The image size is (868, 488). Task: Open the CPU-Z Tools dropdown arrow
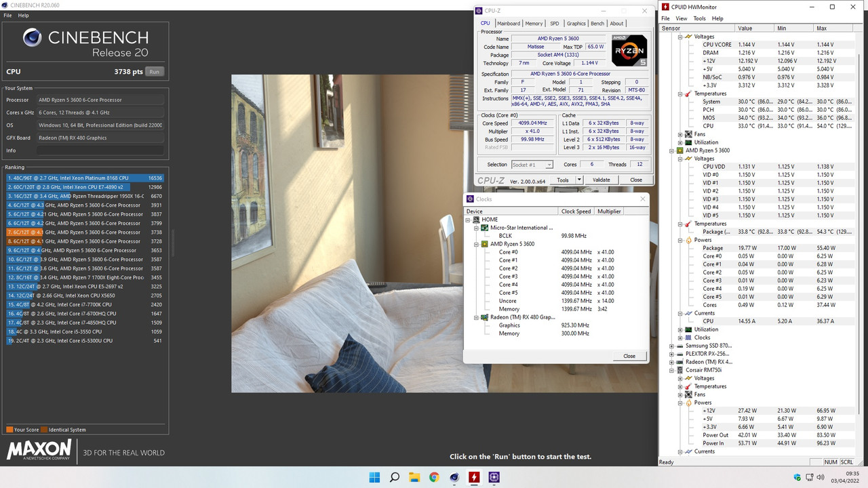tap(579, 180)
